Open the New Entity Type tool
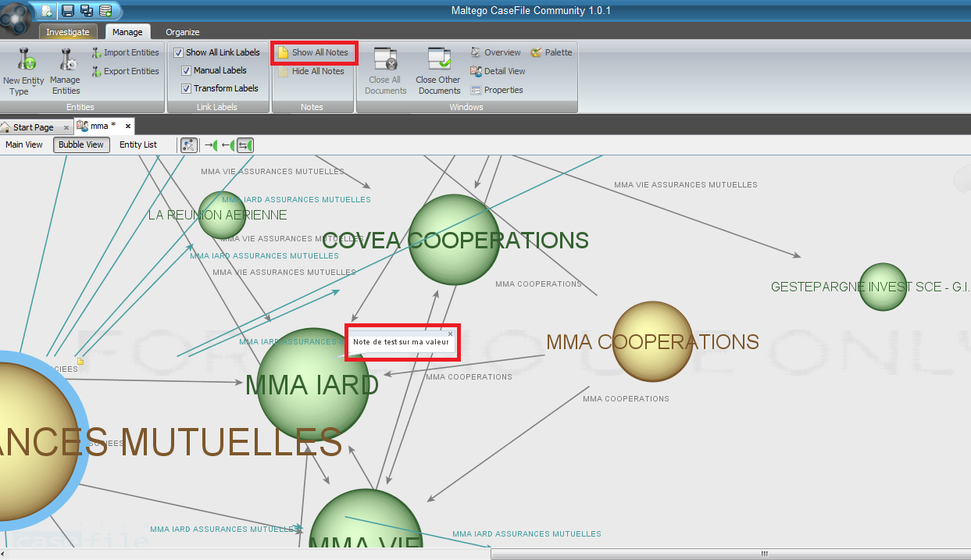The height and width of the screenshot is (560, 971). tap(23, 70)
